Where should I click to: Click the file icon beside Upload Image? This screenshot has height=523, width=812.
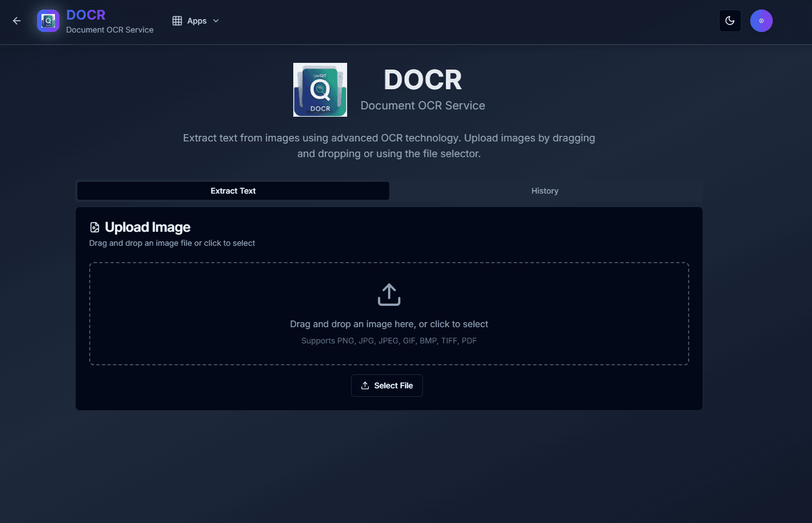(x=95, y=227)
